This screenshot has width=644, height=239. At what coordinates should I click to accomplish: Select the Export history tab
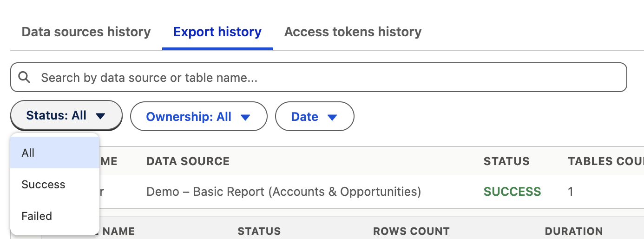tap(217, 32)
